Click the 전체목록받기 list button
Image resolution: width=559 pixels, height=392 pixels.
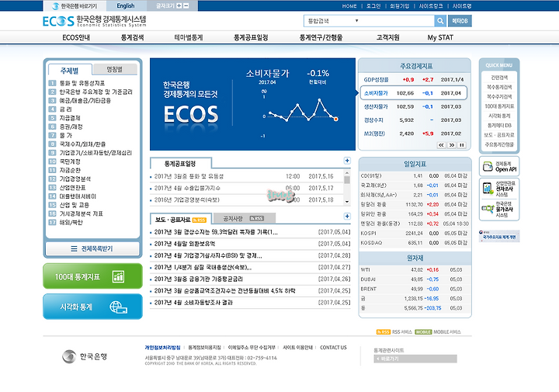tap(92, 248)
